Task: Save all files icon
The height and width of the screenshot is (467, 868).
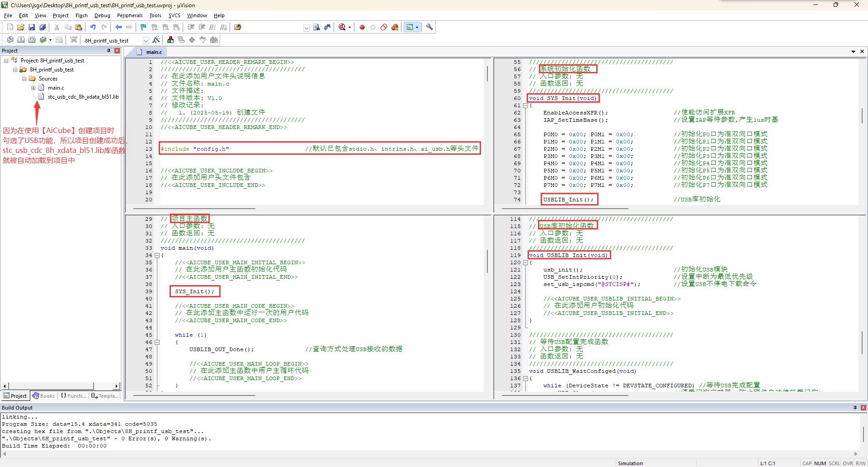Action: [42, 27]
